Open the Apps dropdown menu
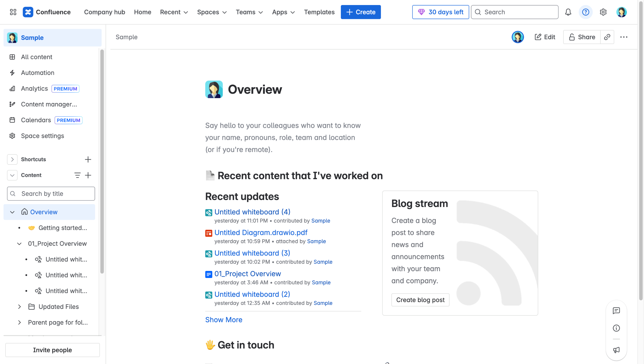This screenshot has width=644, height=364. [283, 12]
